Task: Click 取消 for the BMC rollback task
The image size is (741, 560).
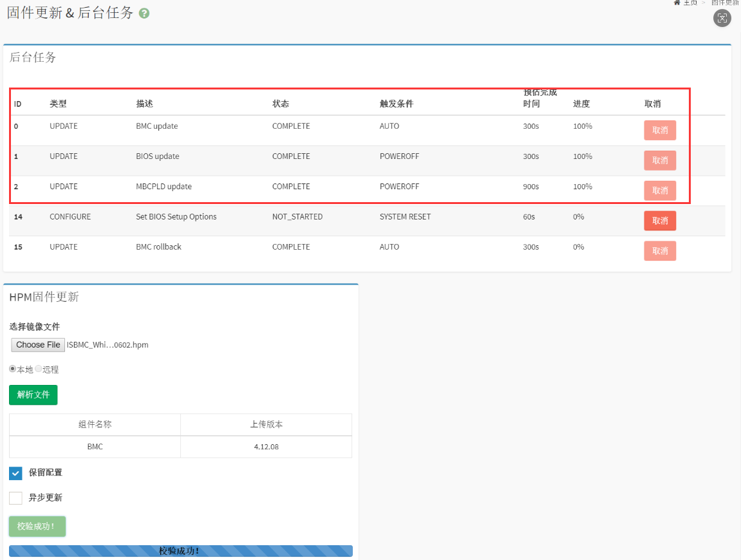Action: 660,251
